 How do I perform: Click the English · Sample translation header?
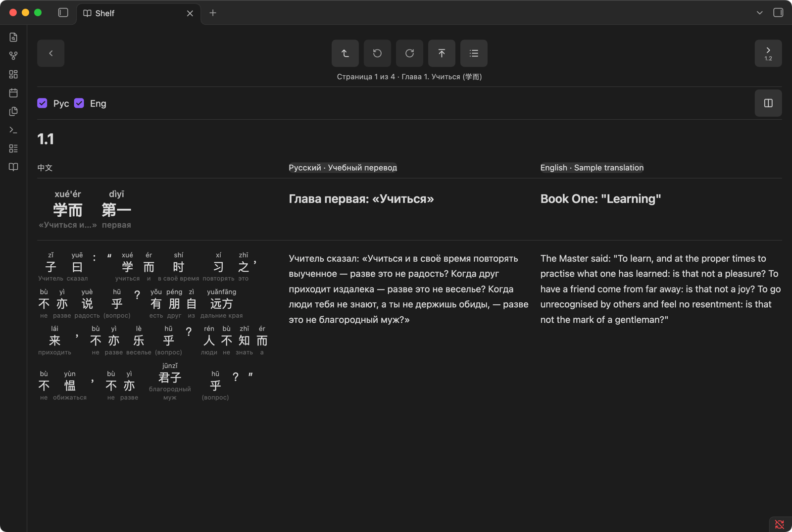[592, 168]
